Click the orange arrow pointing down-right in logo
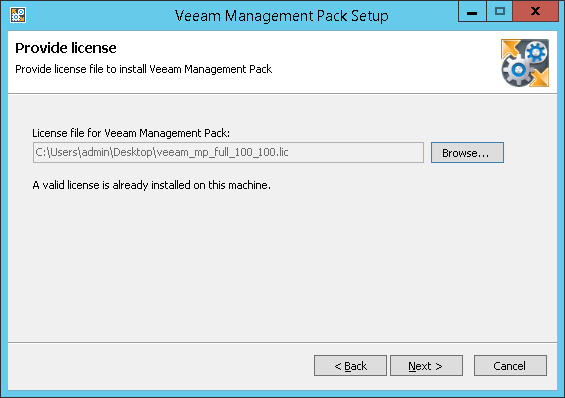 (x=539, y=77)
